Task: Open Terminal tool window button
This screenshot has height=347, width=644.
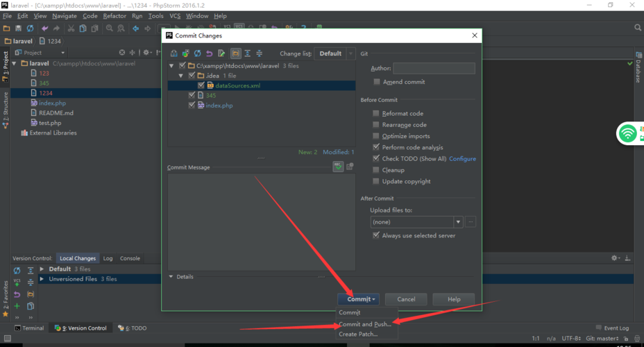Action: [29, 328]
